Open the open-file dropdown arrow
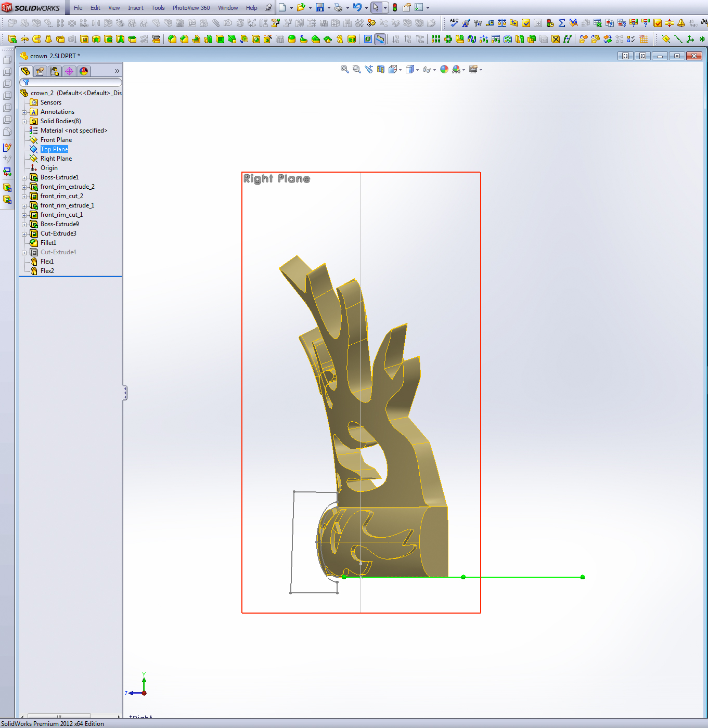This screenshot has width=708, height=728. (310, 8)
